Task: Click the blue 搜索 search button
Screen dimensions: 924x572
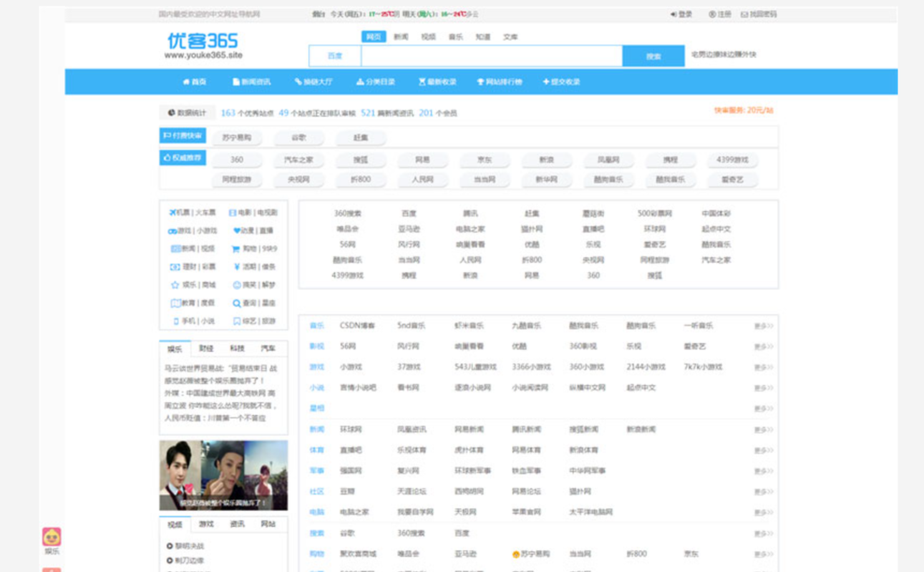Action: click(x=653, y=56)
